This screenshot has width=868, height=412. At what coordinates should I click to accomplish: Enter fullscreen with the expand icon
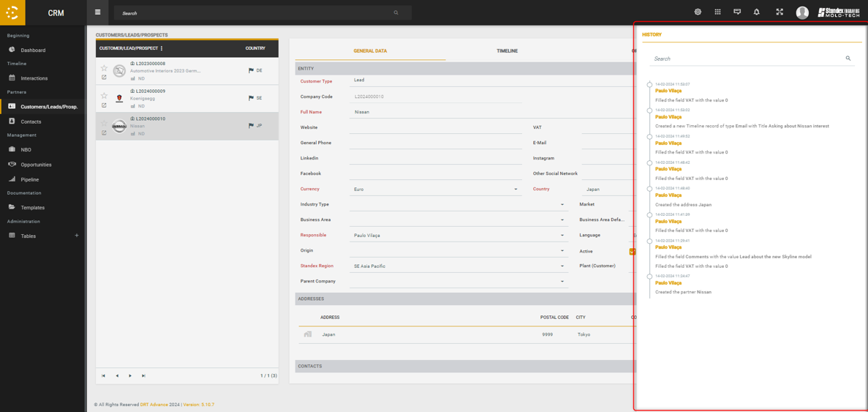[780, 12]
